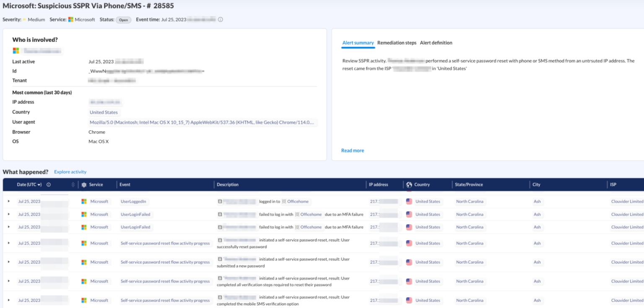Click the sort arrows icon in Date column header
The width and height of the screenshot is (644, 308).
[73, 185]
